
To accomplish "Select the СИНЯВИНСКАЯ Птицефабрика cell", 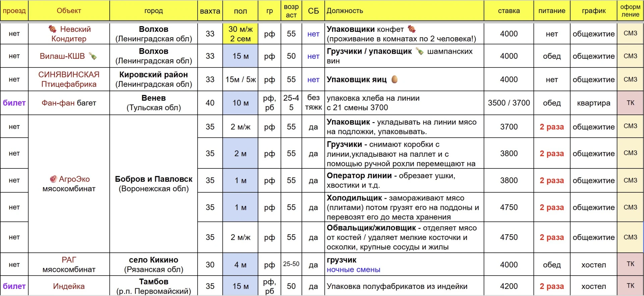I will (x=69, y=80).
